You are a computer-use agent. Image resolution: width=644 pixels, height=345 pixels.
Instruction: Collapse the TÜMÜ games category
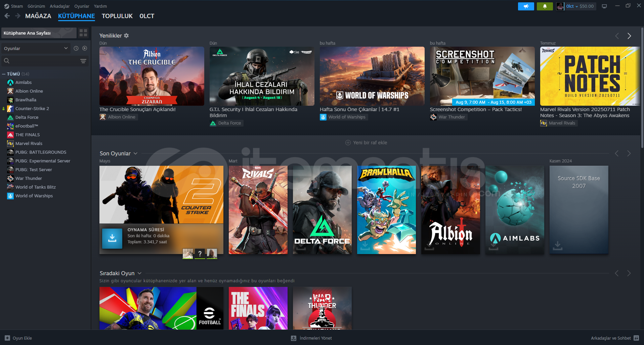click(x=4, y=74)
